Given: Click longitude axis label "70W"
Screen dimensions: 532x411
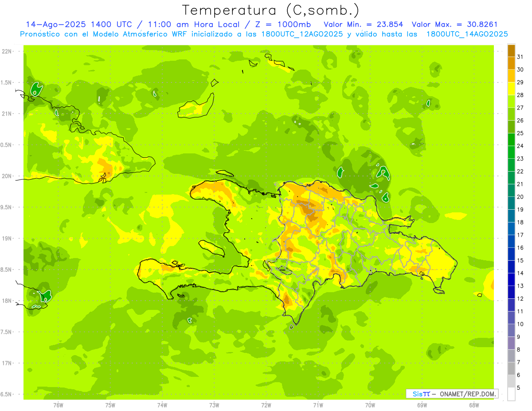Looking at the screenshot, I should tap(370, 405).
